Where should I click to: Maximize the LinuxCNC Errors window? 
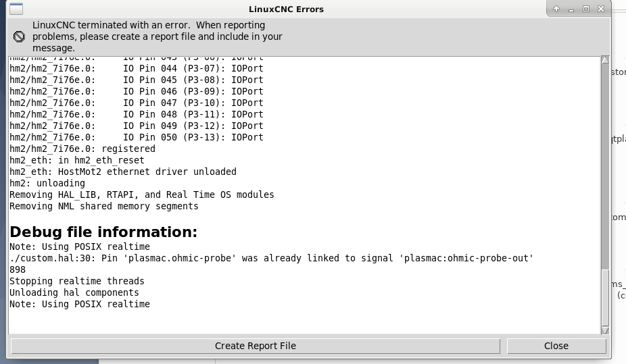coord(585,9)
